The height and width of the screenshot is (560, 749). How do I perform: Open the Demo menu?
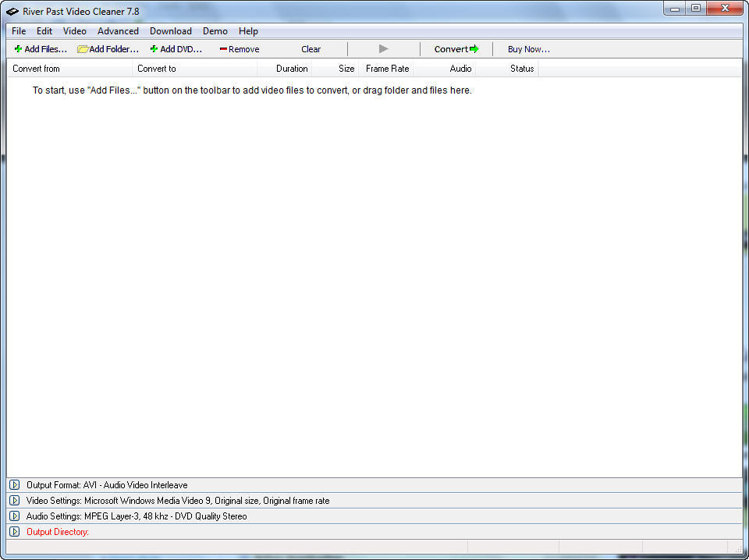point(215,31)
